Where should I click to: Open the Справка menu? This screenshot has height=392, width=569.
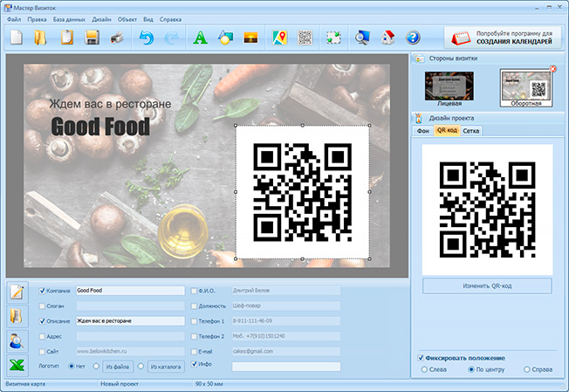[170, 19]
